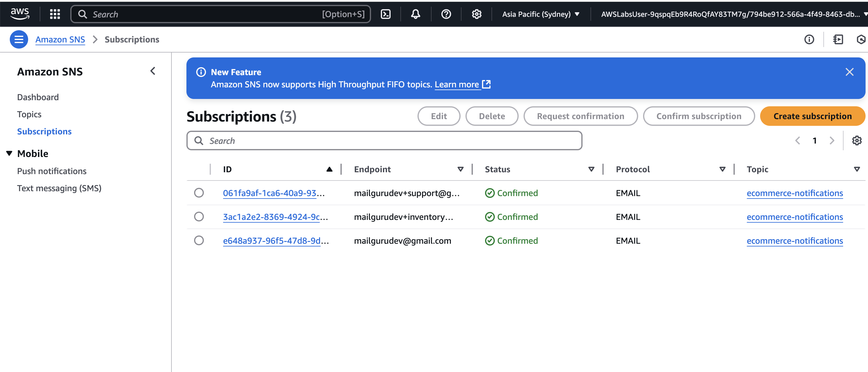This screenshot has width=868, height=372.
Task: Sort by Protocol column arrow
Action: 722,169
